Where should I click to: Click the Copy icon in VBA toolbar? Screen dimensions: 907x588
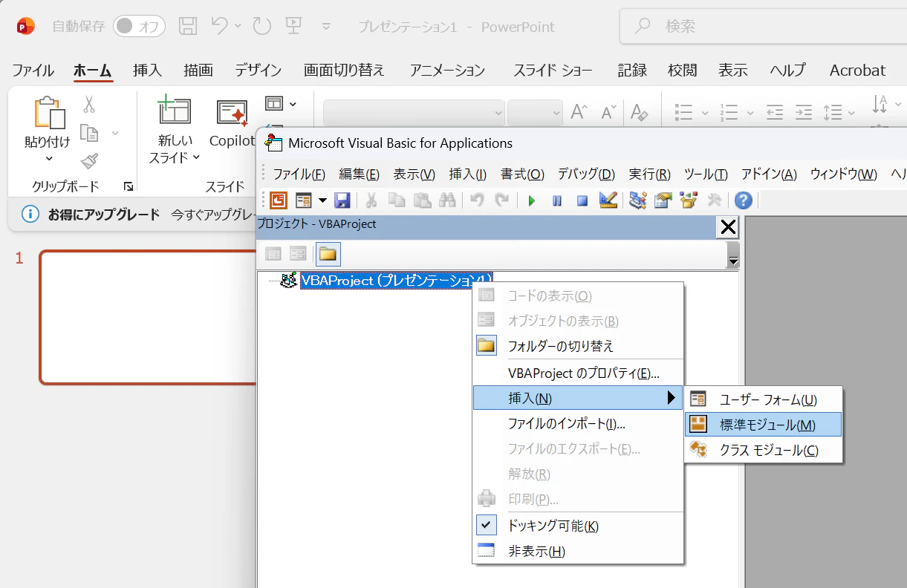[x=397, y=200]
